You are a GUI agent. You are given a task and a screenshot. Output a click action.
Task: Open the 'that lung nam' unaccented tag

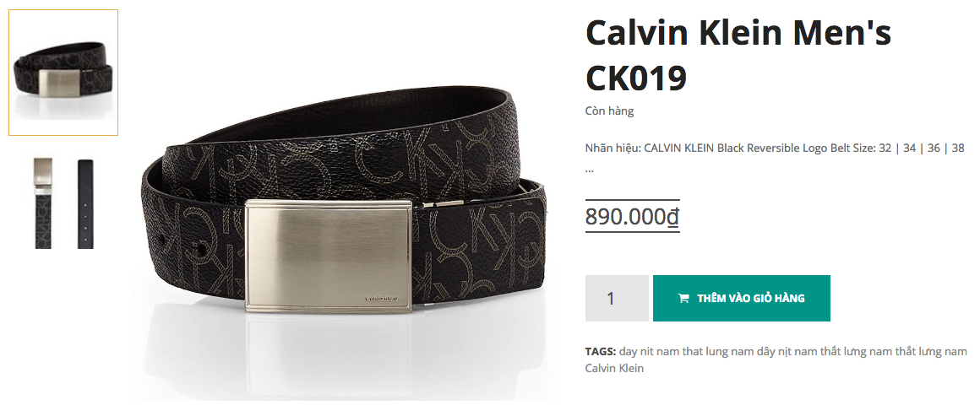click(x=717, y=352)
